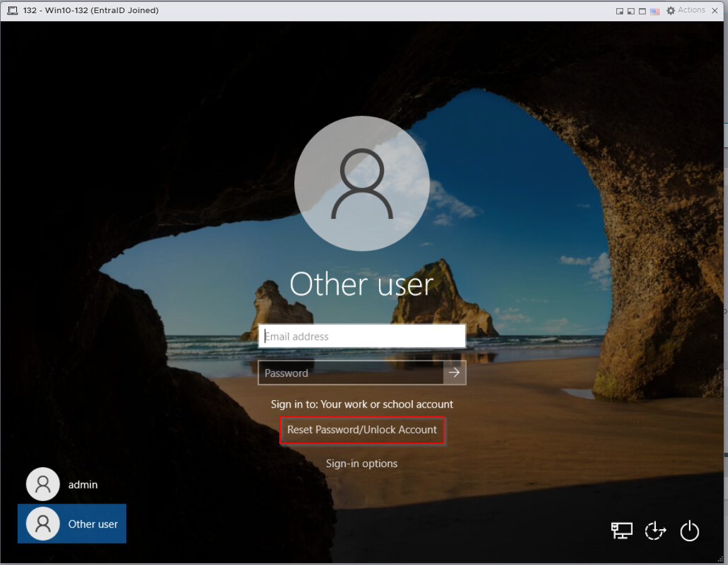Click the full-window size icon in title bar

coord(643,11)
